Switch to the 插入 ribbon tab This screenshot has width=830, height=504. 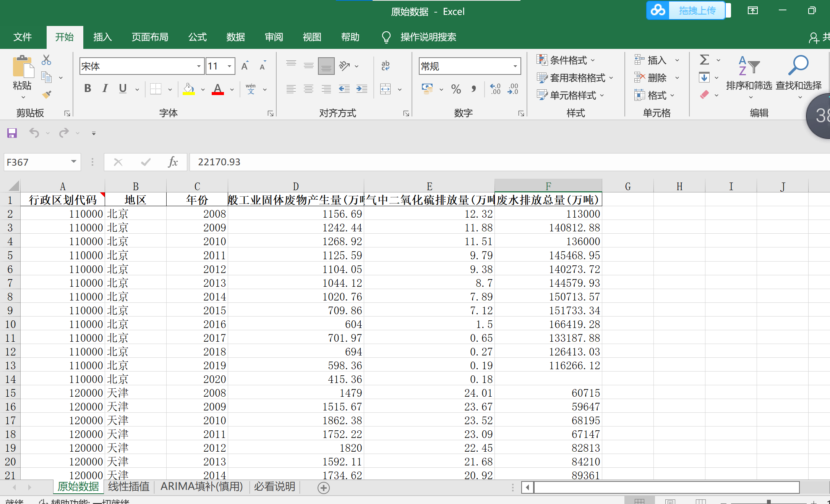102,37
